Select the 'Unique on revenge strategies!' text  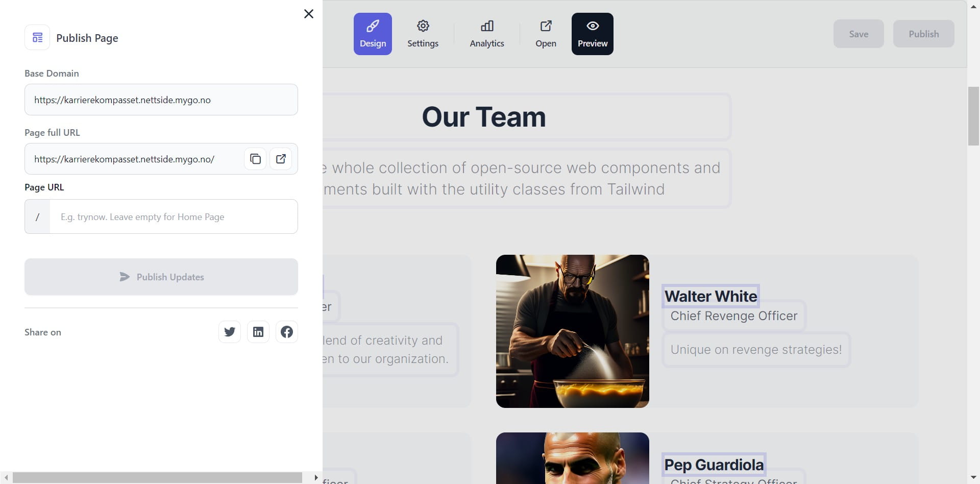tap(756, 350)
